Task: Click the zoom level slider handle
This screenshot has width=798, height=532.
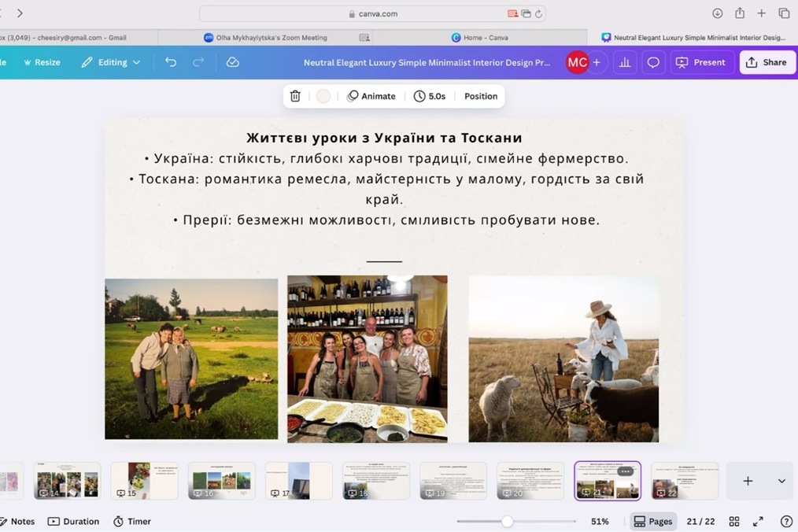Action: tap(508, 521)
